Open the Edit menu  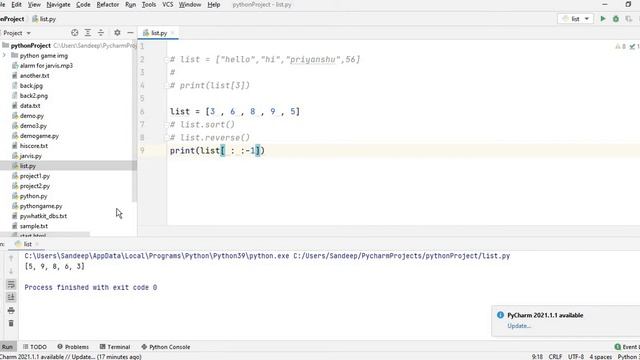[x=16, y=4]
